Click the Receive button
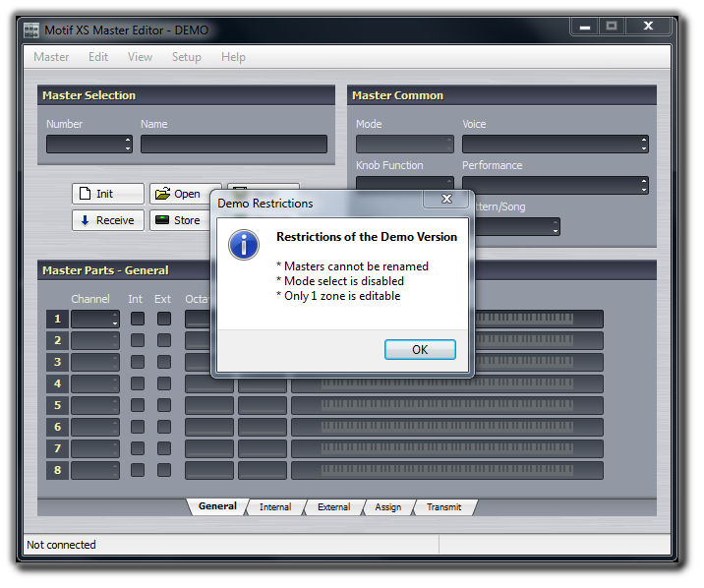 (x=108, y=220)
